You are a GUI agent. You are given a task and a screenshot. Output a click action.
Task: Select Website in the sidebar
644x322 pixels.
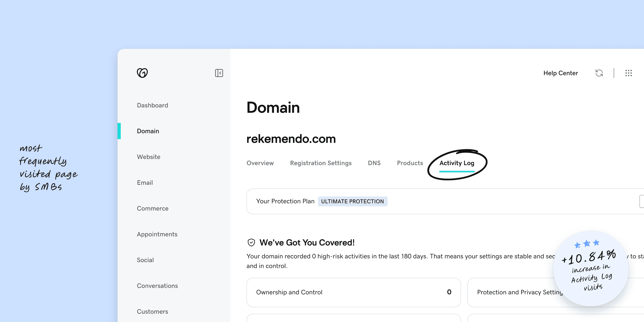tap(148, 157)
